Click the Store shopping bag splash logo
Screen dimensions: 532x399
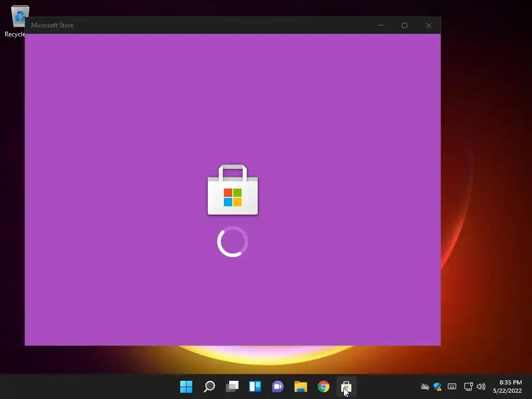point(233,190)
